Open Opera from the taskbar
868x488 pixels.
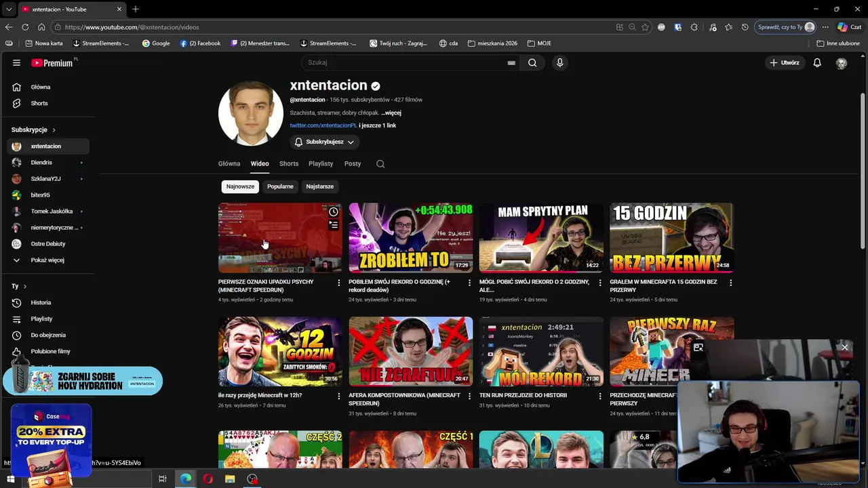(208, 479)
